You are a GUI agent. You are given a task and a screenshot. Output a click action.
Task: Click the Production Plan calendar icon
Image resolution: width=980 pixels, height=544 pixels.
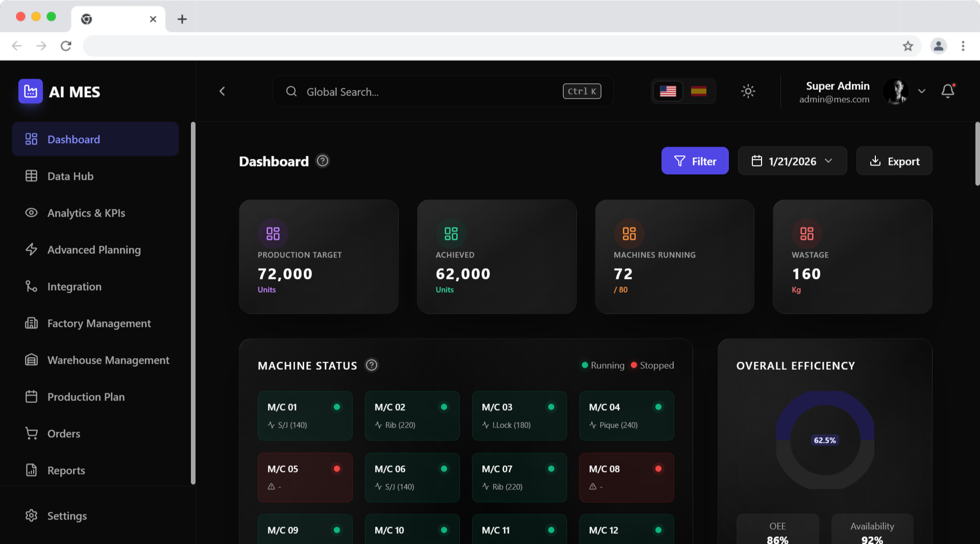31,396
